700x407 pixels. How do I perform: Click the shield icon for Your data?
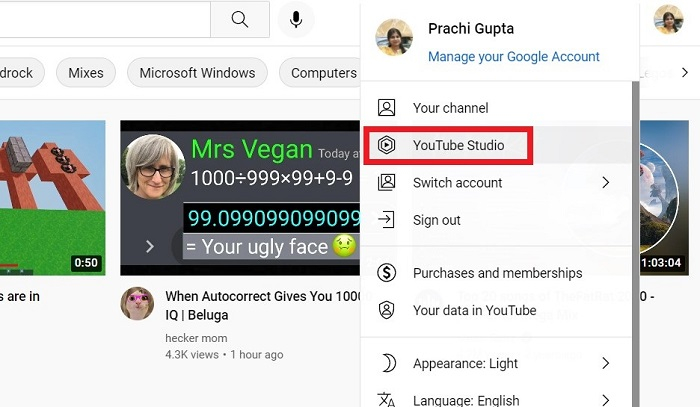[x=386, y=310]
